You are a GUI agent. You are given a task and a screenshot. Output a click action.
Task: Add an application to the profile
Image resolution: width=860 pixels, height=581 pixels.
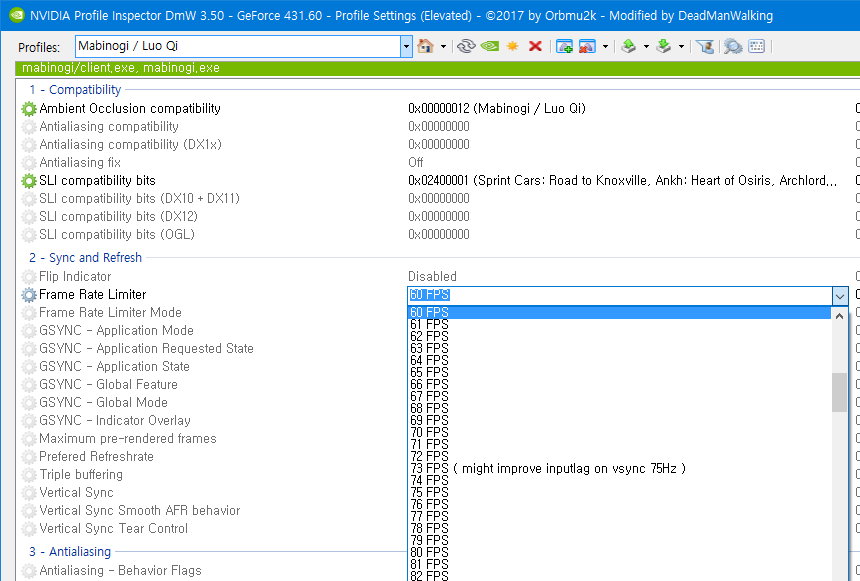point(564,46)
